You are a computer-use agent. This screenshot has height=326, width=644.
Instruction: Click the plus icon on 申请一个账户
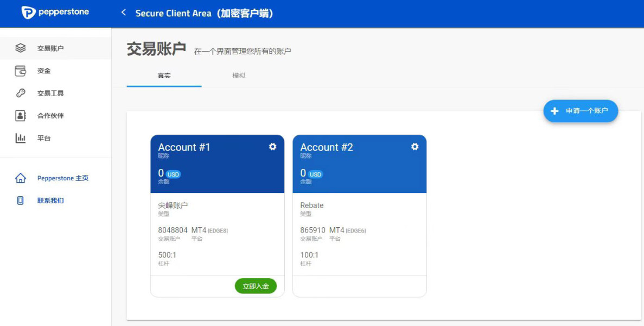tap(554, 111)
